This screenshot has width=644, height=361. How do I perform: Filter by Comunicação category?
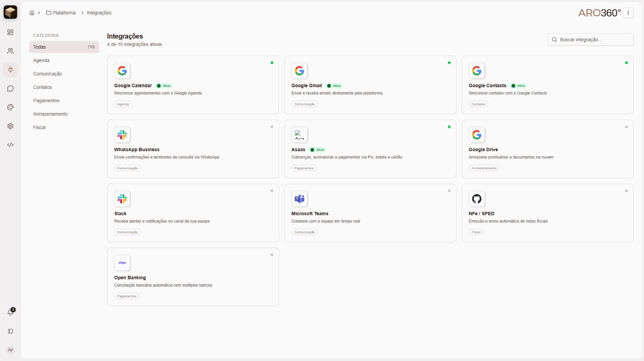[47, 74]
